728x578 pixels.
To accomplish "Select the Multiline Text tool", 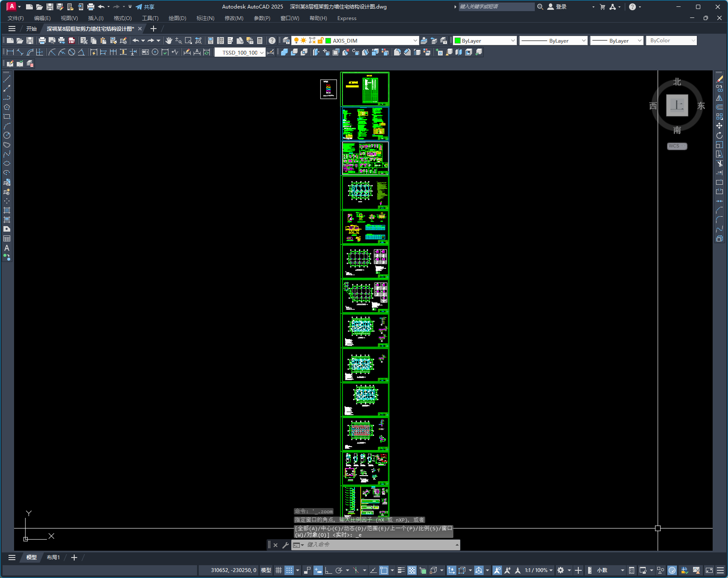I will click(7, 248).
